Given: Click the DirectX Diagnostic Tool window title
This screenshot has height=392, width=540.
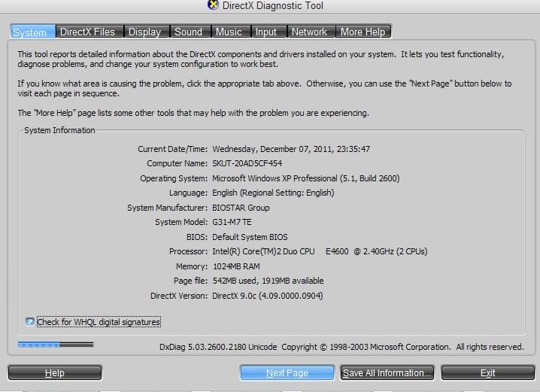Looking at the screenshot, I should pos(273,5).
